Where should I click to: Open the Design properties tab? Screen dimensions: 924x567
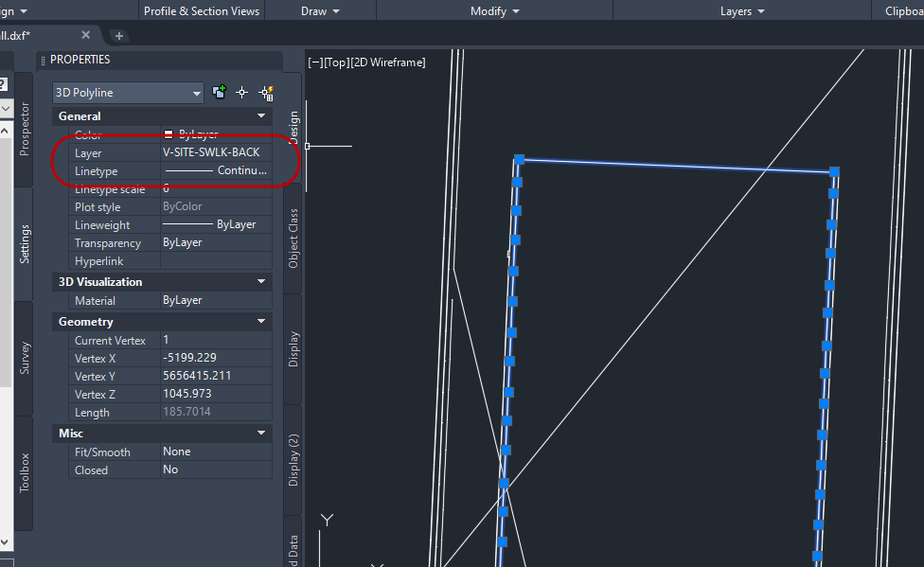click(293, 127)
